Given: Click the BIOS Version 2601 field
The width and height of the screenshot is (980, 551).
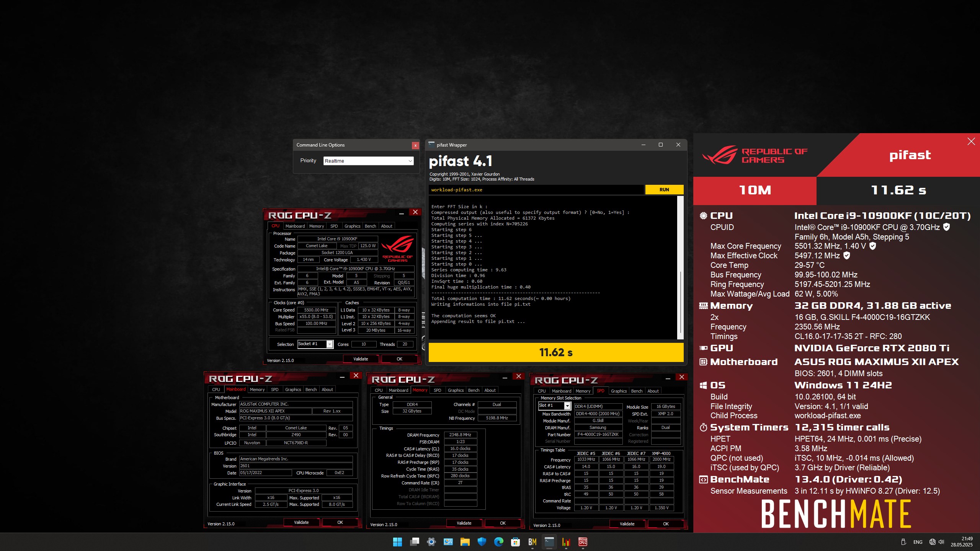Looking at the screenshot, I should 296,466.
